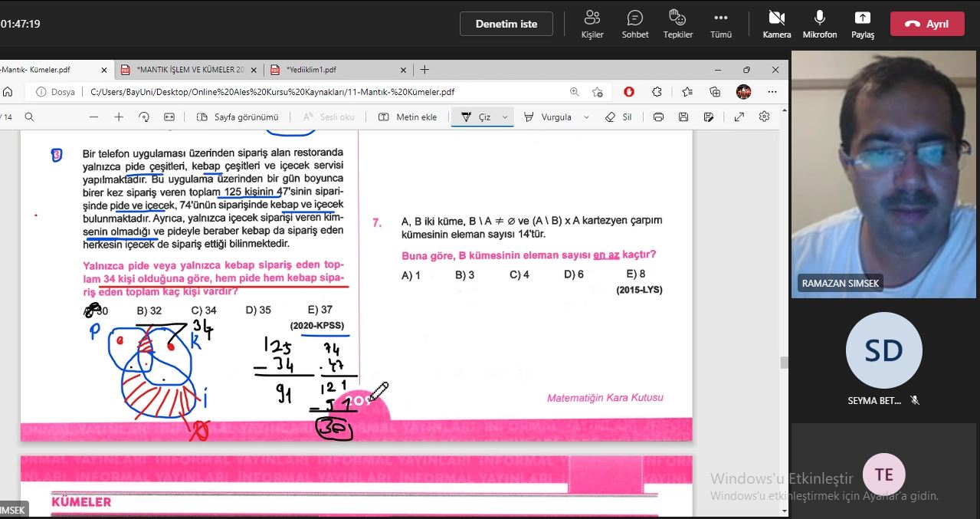This screenshot has height=519, width=980.
Task: Add this page to favorites star
Action: pos(598,92)
